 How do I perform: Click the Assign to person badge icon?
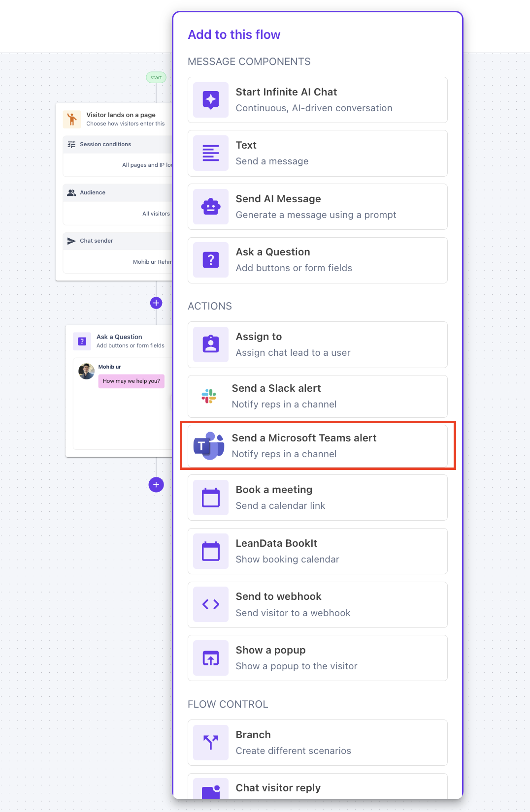coord(211,344)
